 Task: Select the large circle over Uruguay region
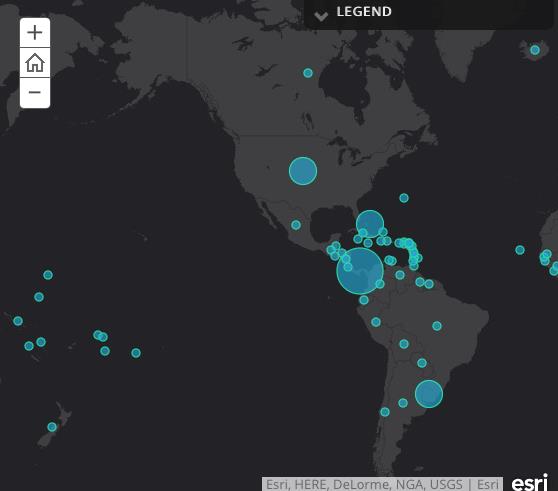pos(429,394)
